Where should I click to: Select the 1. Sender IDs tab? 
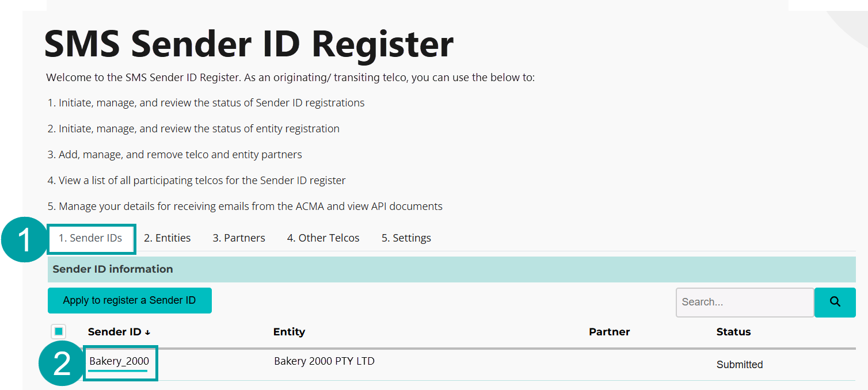click(x=91, y=238)
